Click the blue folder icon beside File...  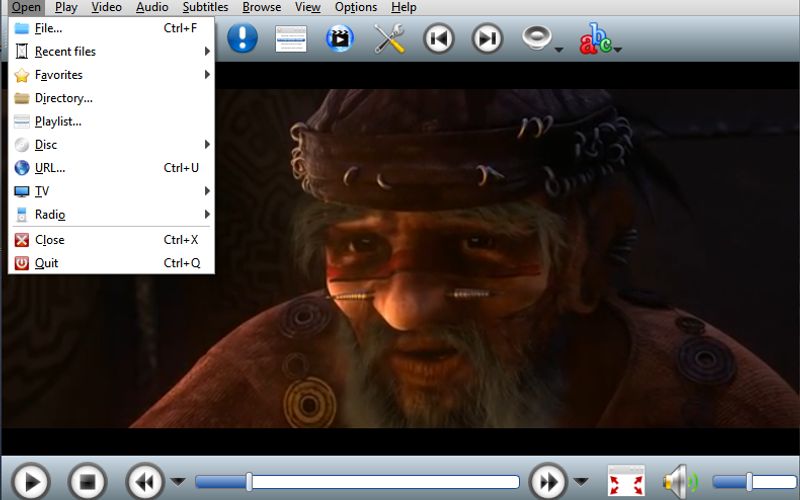coord(21,28)
